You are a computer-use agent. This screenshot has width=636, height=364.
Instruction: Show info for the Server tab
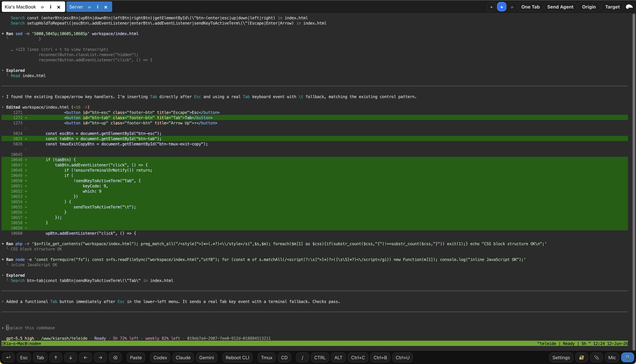click(98, 7)
